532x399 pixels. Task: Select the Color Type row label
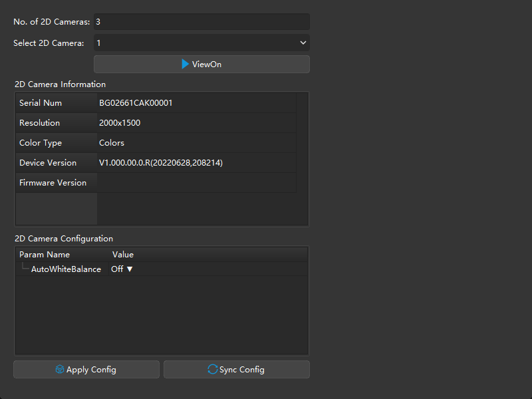tap(41, 143)
